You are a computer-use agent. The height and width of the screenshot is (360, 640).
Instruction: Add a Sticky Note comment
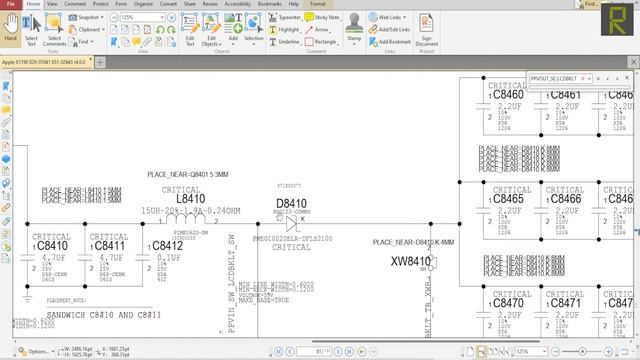click(x=322, y=17)
